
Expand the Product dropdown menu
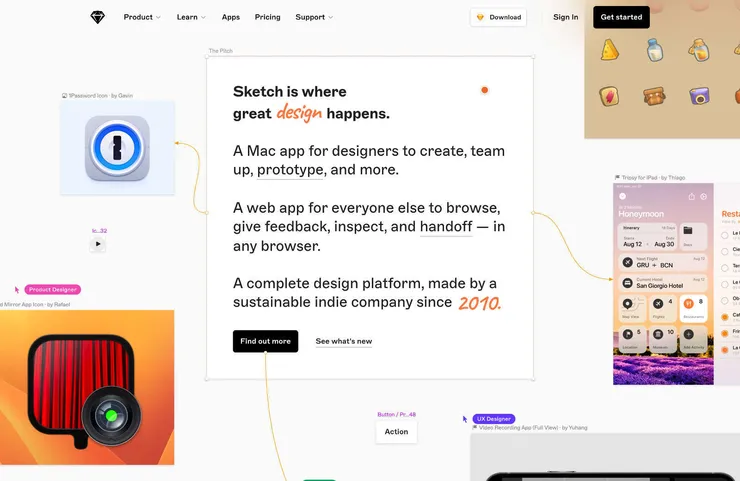click(142, 17)
